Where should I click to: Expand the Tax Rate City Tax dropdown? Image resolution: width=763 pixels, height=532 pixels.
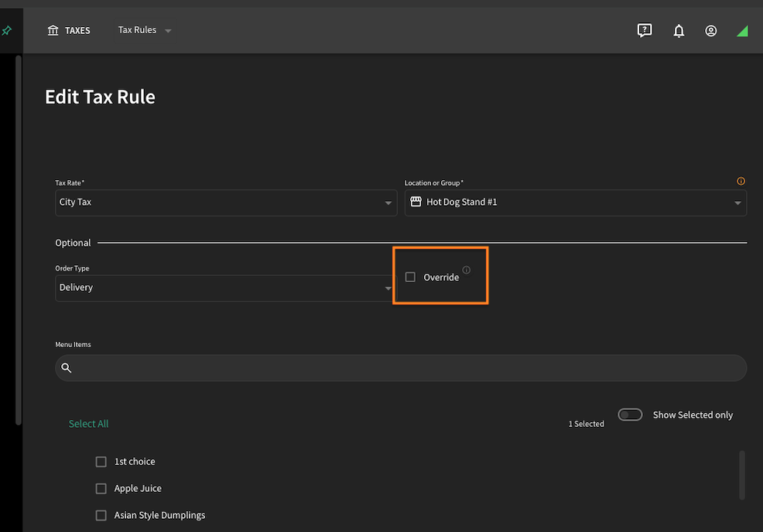226,203
